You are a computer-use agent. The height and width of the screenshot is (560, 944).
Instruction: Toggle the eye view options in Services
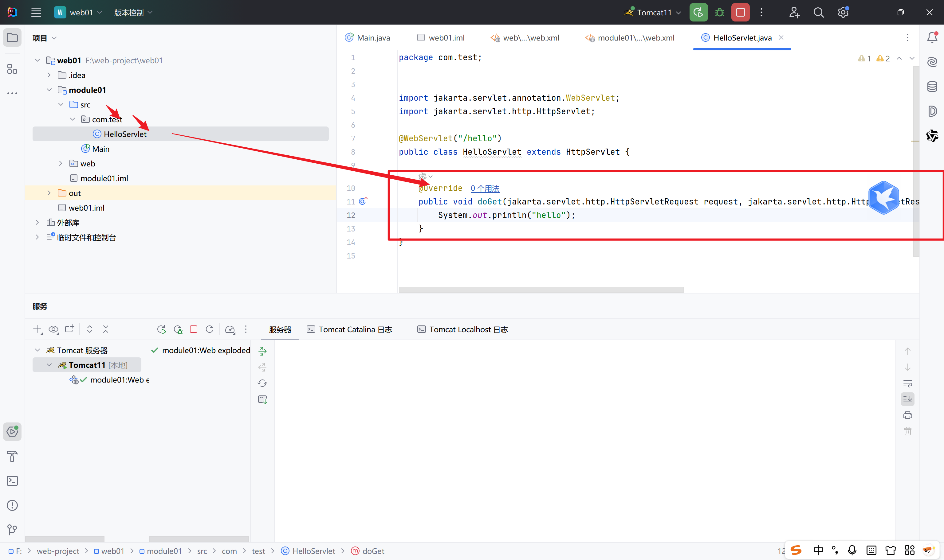[53, 329]
